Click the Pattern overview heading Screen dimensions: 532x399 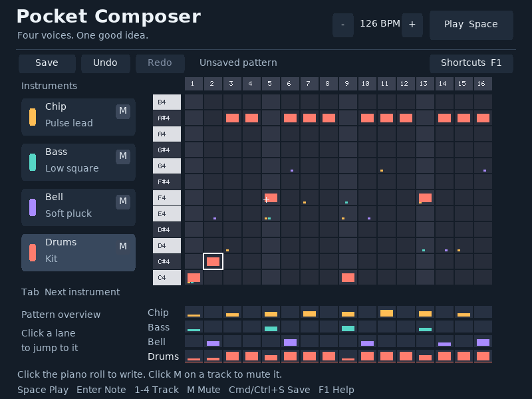click(61, 315)
